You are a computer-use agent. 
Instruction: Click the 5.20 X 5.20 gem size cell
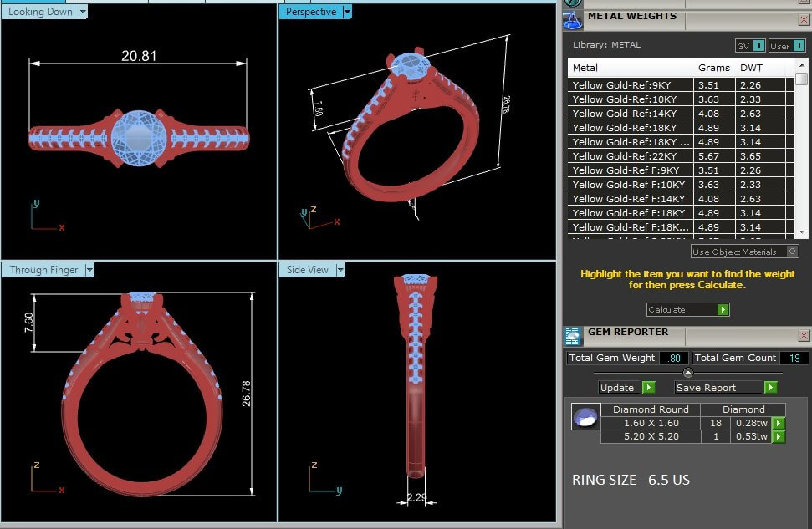tap(651, 436)
